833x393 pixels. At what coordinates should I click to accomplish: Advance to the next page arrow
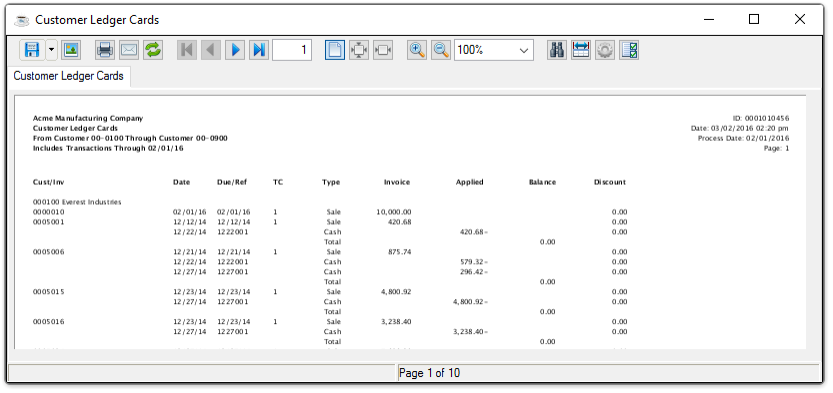[x=235, y=50]
